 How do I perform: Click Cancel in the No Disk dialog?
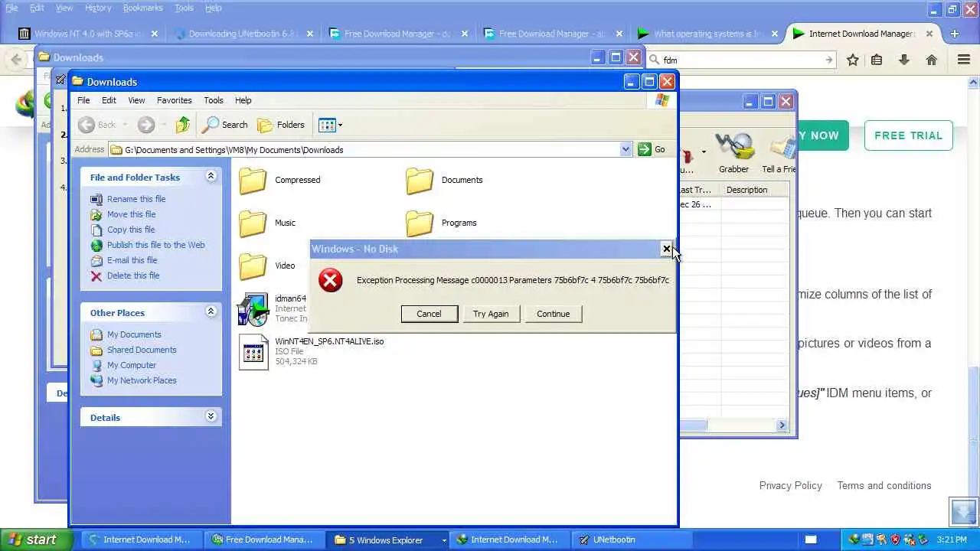tap(429, 314)
